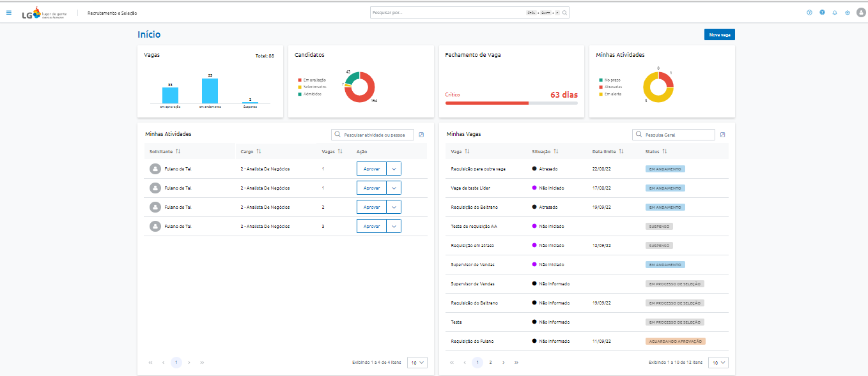Sort the Status column

coord(665,151)
